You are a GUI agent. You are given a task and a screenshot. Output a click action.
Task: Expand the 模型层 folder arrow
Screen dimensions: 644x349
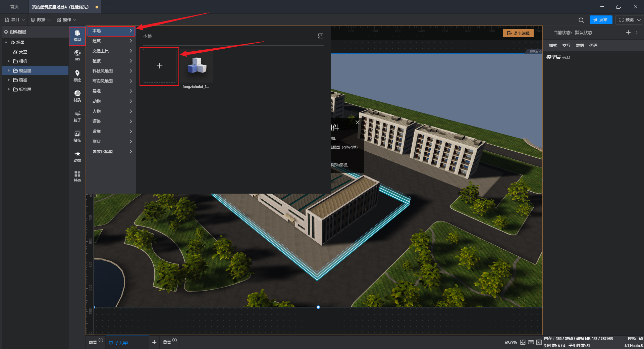(x=9, y=71)
